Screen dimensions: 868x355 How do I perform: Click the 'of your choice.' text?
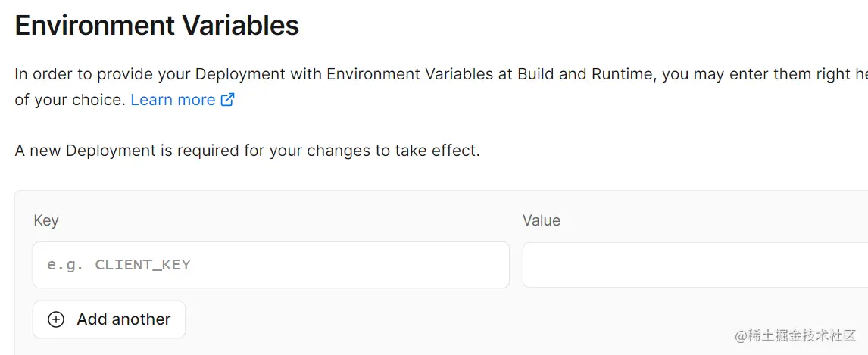coord(70,100)
